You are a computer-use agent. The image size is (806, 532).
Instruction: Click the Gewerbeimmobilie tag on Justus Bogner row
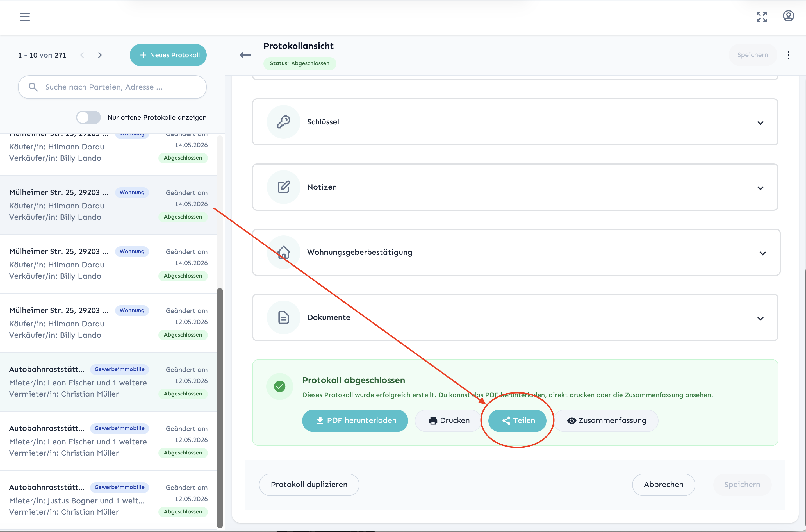(x=119, y=487)
